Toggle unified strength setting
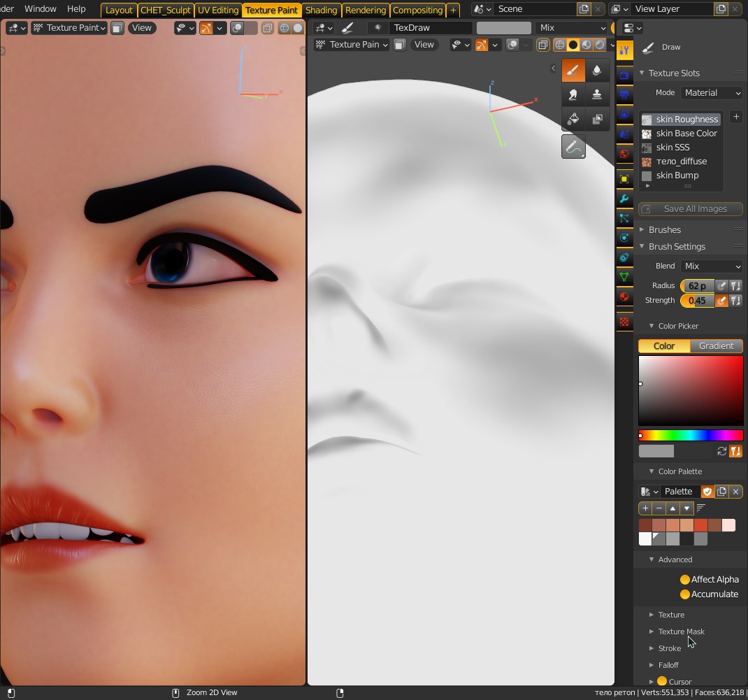 (736, 301)
